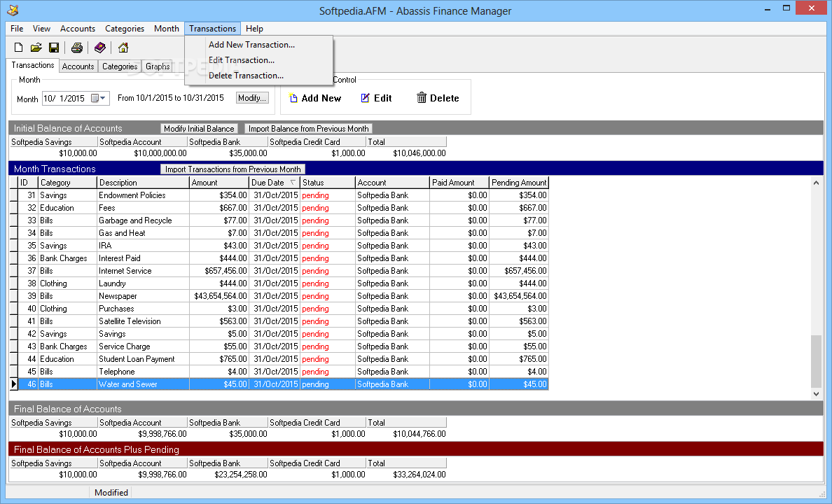Click scrollbar up arrow in transactions list

pyautogui.click(x=816, y=183)
